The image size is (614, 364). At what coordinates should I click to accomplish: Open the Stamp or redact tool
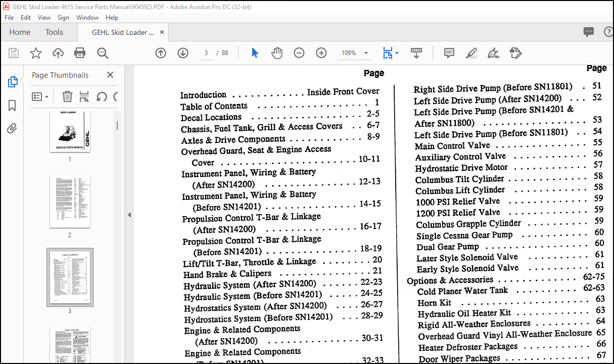tap(515, 53)
